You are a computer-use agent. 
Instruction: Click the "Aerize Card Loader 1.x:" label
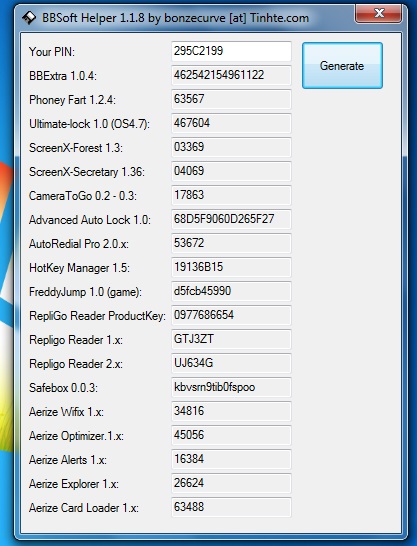(x=84, y=508)
